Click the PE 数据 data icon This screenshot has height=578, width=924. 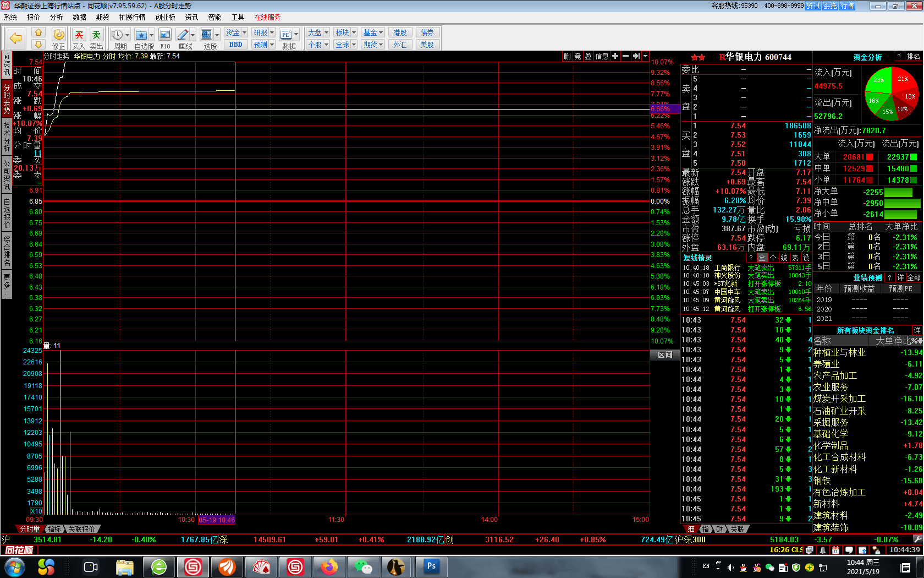coord(286,35)
